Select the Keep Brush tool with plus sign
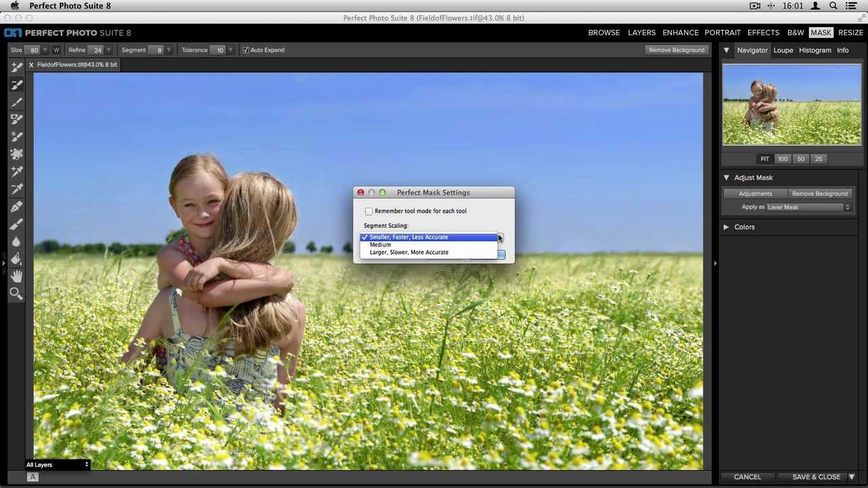 coord(17,67)
